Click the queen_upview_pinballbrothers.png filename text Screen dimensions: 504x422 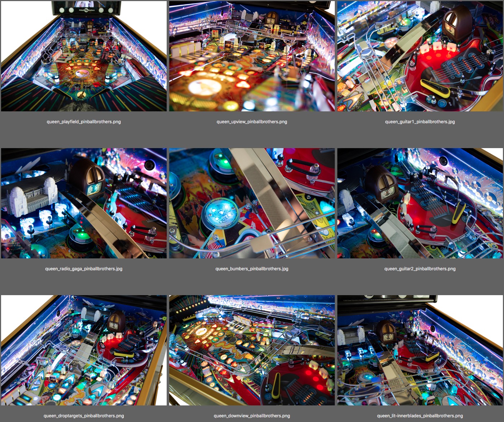252,122
